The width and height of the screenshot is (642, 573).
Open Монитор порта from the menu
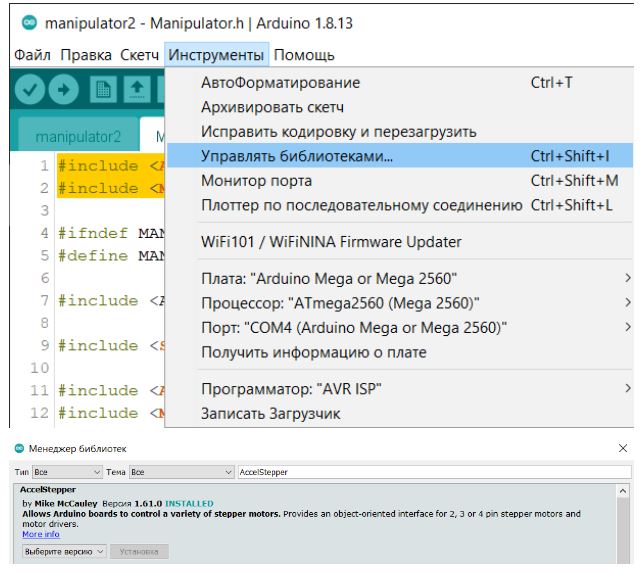399,181
